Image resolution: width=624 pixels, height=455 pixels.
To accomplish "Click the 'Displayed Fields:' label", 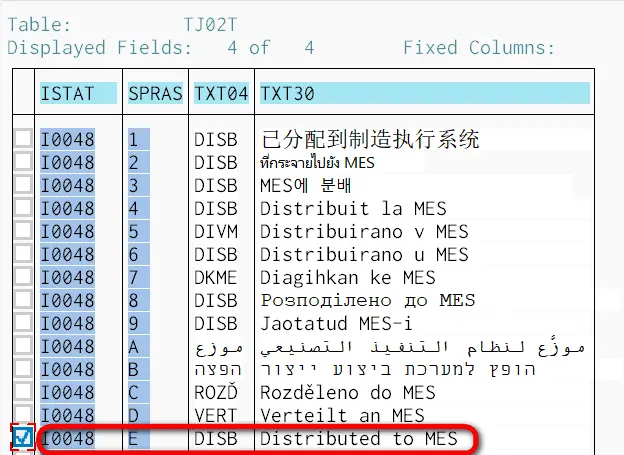I will (x=99, y=48).
